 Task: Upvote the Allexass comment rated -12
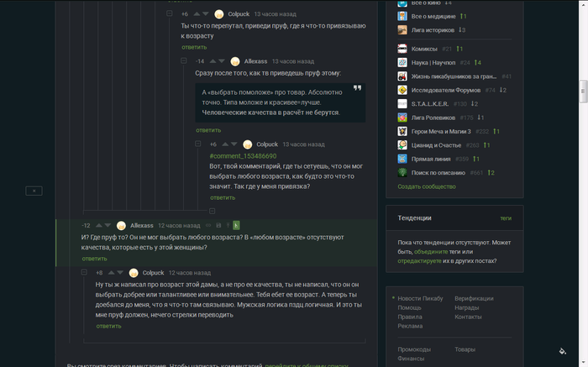pos(97,225)
